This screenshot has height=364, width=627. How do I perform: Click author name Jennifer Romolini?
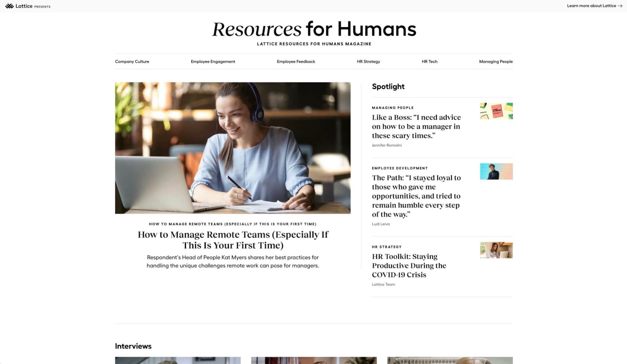pyautogui.click(x=387, y=145)
